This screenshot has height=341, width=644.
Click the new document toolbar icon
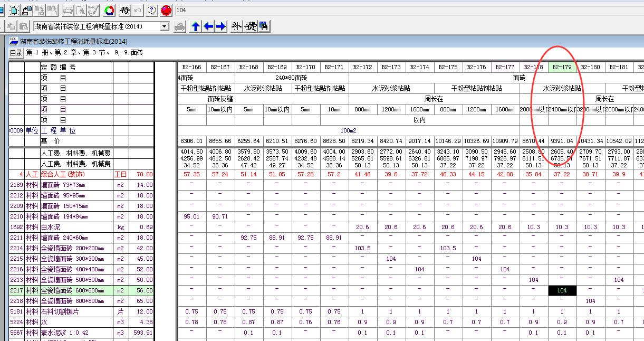click(x=14, y=10)
